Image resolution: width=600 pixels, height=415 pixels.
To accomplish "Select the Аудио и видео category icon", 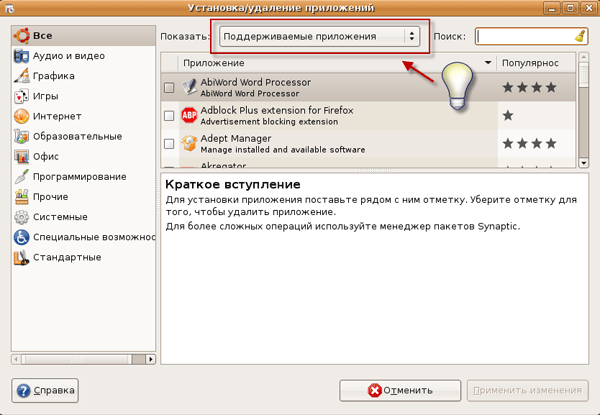I will click(22, 56).
